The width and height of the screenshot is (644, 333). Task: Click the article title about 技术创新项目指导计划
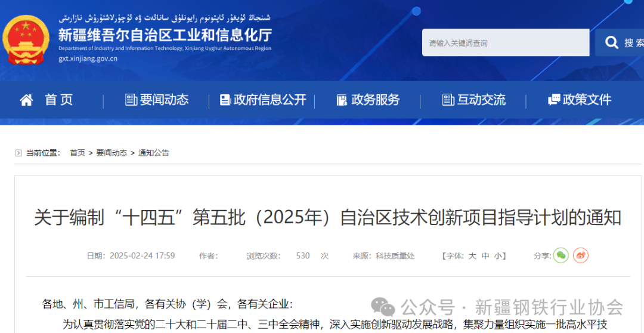[327, 217]
